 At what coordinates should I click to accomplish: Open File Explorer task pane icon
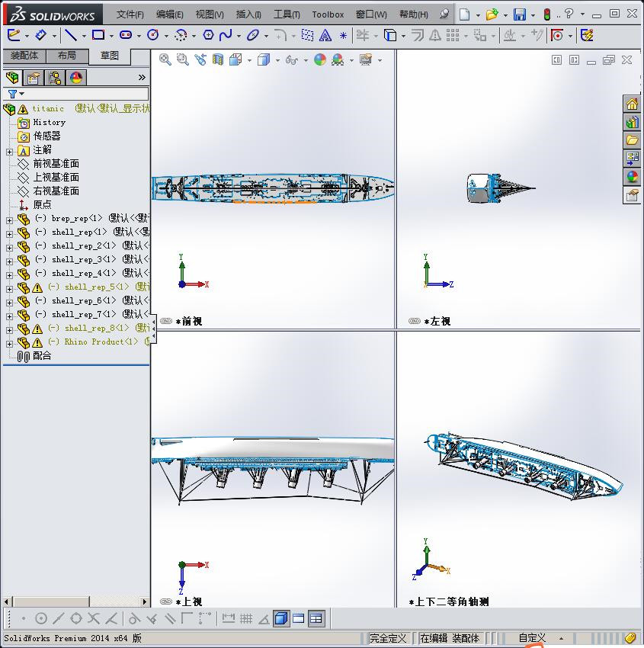pos(632,140)
